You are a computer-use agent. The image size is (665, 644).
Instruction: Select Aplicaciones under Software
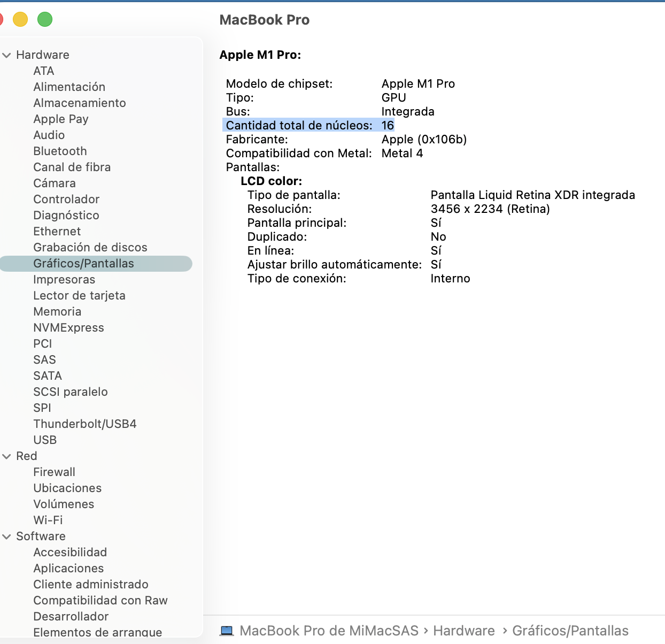point(68,569)
